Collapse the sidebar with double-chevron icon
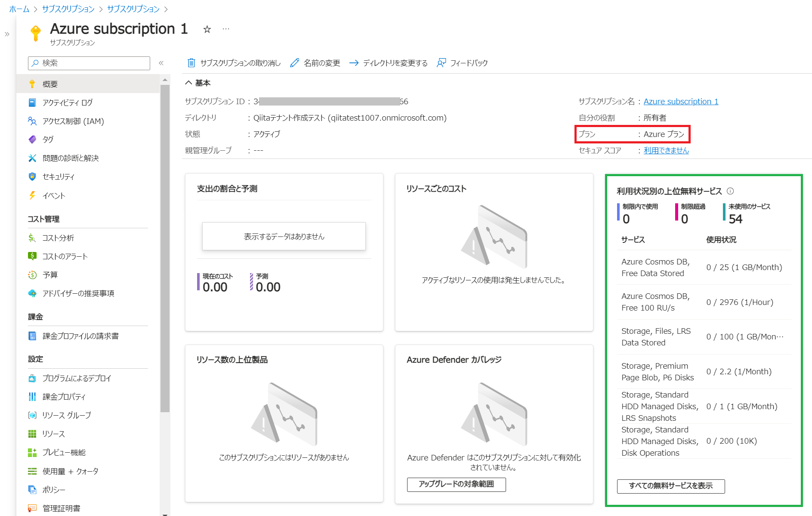Screen dimensions: 812x516 click(x=161, y=63)
